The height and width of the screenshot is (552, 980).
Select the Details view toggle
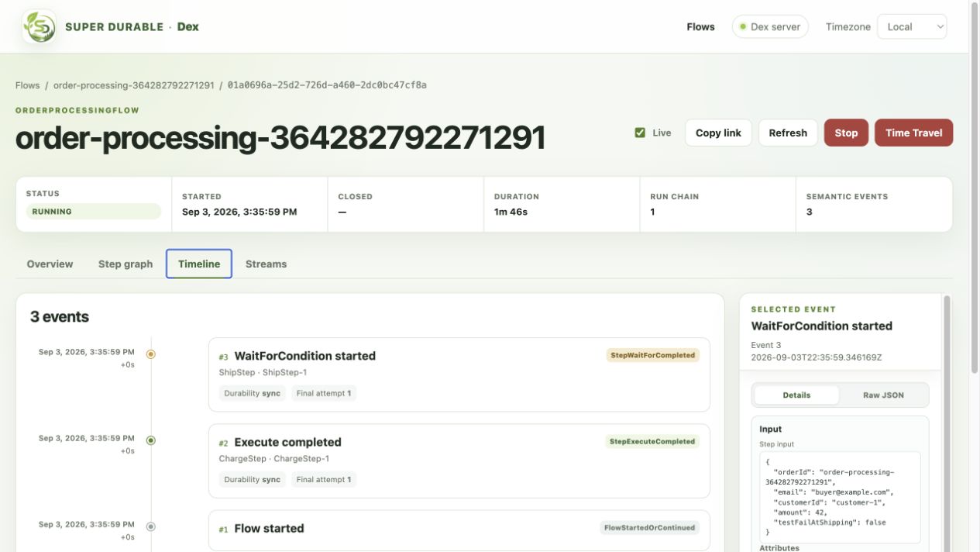tap(796, 395)
